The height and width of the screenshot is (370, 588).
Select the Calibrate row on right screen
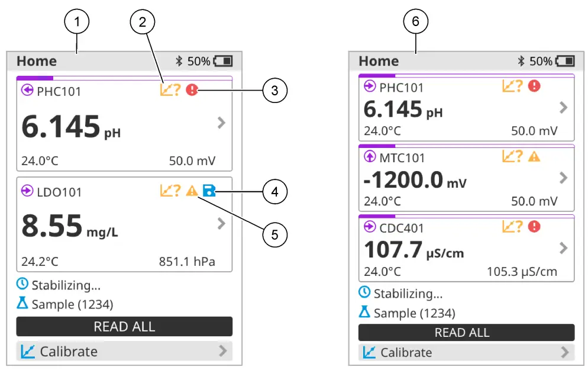(x=466, y=352)
